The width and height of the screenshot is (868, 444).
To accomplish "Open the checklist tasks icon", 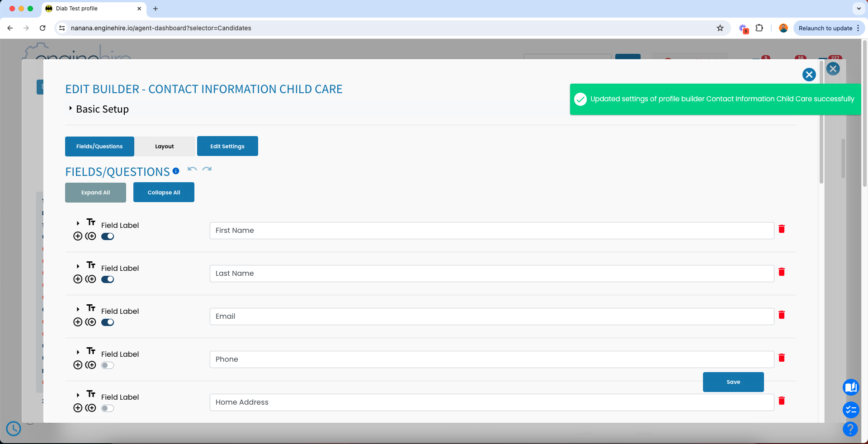I will (x=850, y=410).
